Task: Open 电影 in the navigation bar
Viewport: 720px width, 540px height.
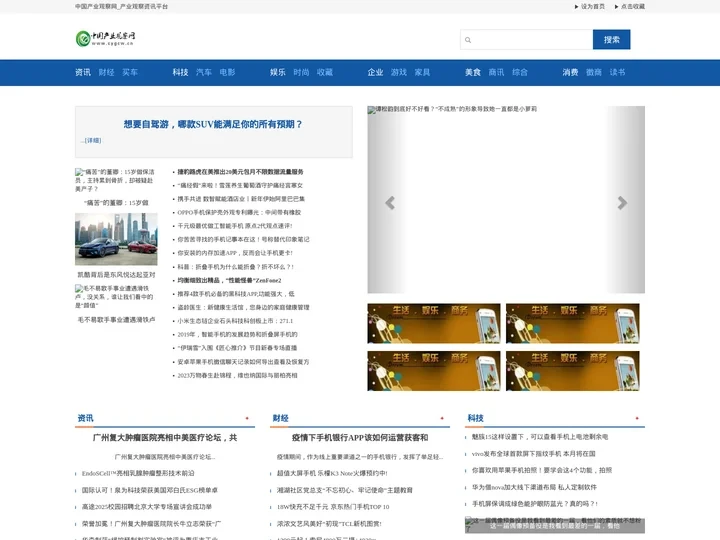Action: click(x=227, y=72)
